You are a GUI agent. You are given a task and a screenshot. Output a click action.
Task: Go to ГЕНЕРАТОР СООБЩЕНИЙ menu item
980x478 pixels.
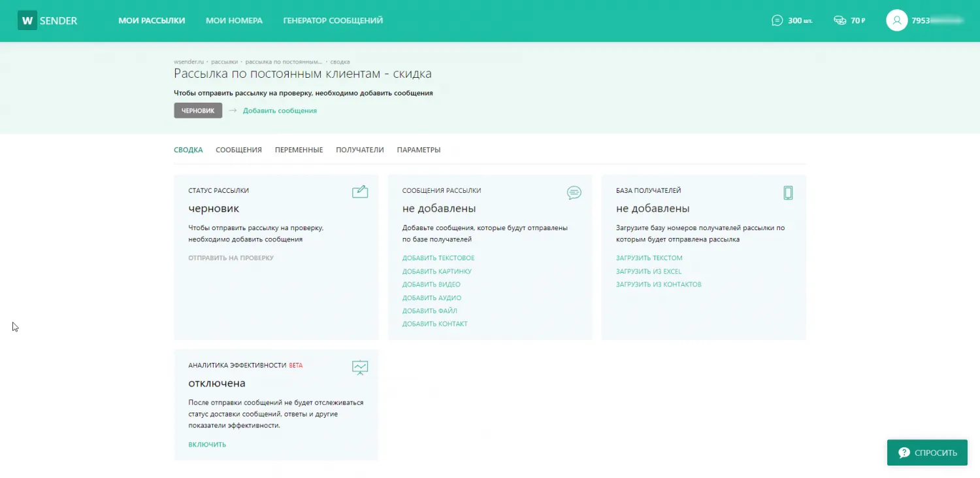[333, 20]
